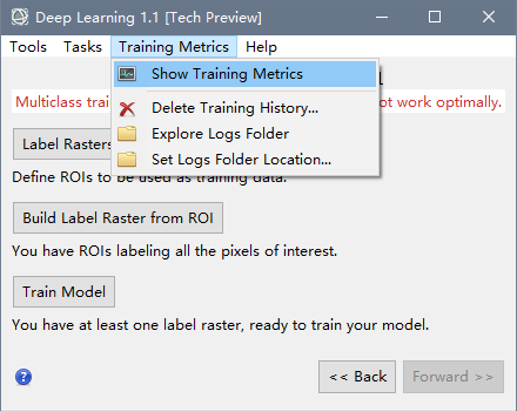
Task: Open help via the blue question mark icon
Action: [x=23, y=377]
